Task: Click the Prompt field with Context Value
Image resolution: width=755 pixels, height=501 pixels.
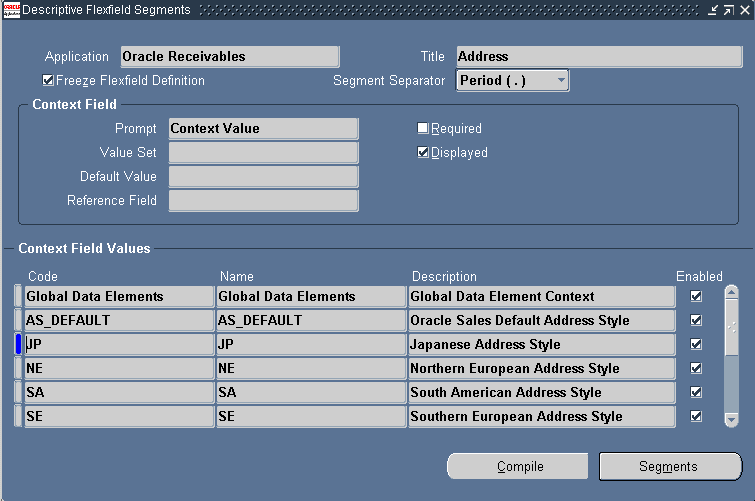Action: click(x=263, y=129)
